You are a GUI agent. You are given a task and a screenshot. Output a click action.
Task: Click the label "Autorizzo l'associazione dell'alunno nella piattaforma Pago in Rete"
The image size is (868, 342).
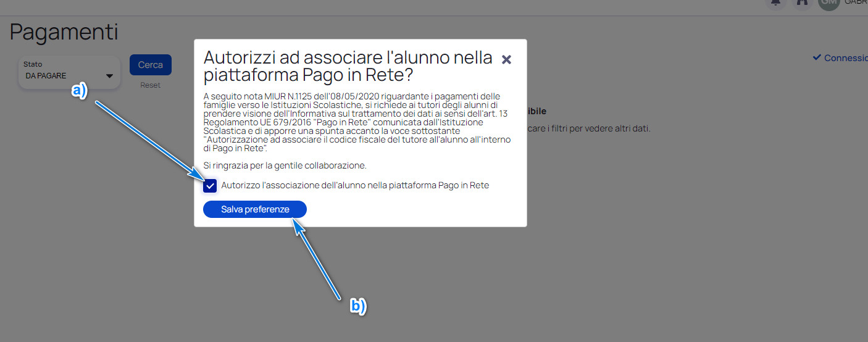coord(355,185)
